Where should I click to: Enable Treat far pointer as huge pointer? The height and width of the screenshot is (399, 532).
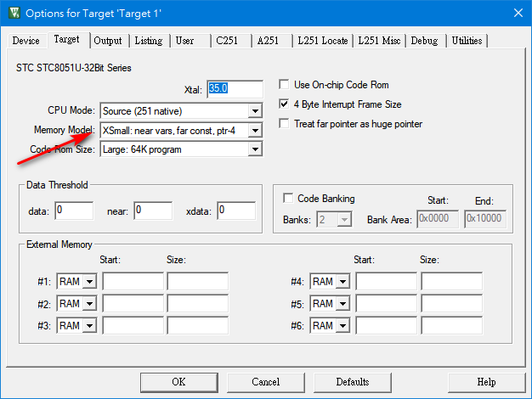coord(284,123)
